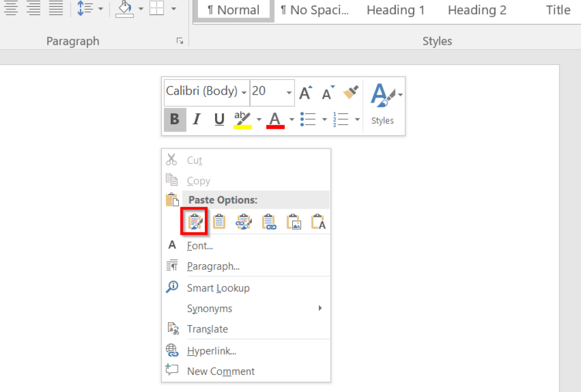Open the font size dropdown
This screenshot has width=581, height=392.
(288, 91)
